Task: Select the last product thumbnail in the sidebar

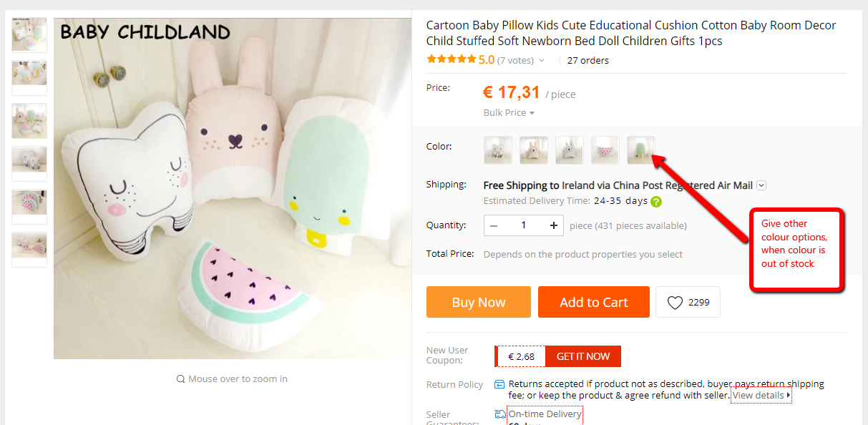Action: (x=29, y=249)
